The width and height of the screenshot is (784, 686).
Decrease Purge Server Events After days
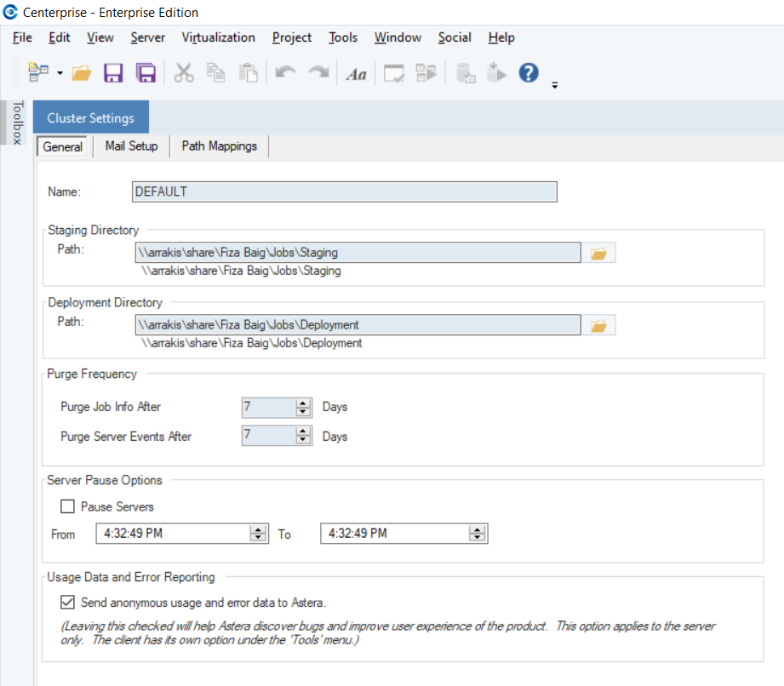[x=304, y=440]
